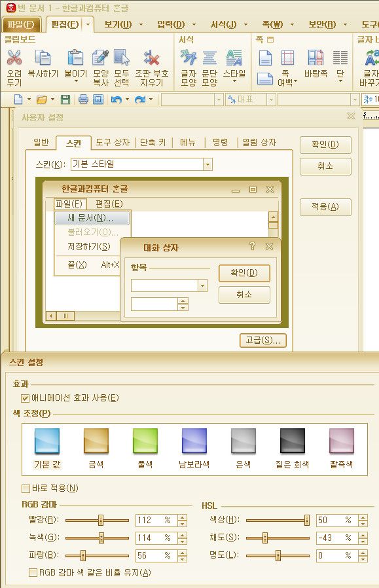Open the 파일 menu
This screenshot has width=379, height=588.
tap(20, 25)
